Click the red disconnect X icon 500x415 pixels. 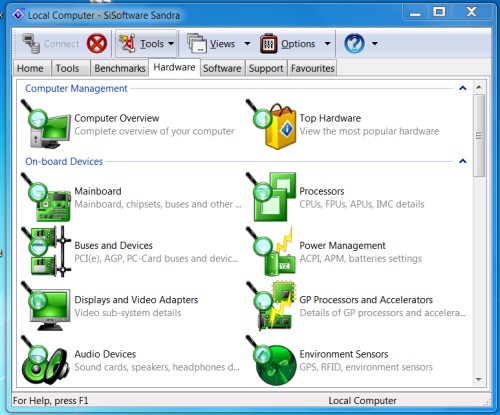97,43
